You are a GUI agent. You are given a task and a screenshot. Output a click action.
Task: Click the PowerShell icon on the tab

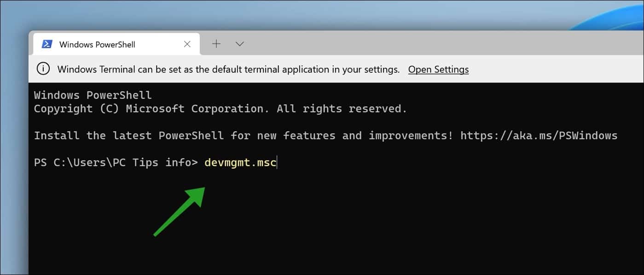tap(47, 44)
